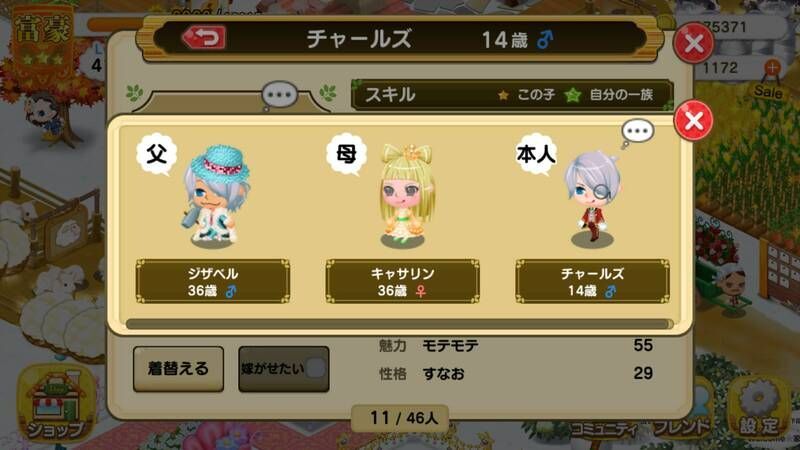The image size is (800, 450).
Task: Click the キャサリン 36歳 name plate
Action: [x=403, y=282]
